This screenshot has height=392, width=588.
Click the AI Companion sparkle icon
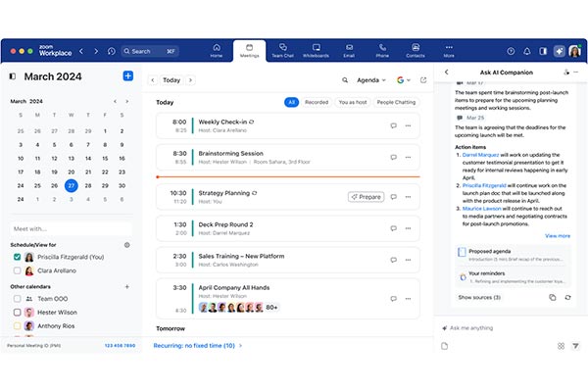[x=559, y=51]
